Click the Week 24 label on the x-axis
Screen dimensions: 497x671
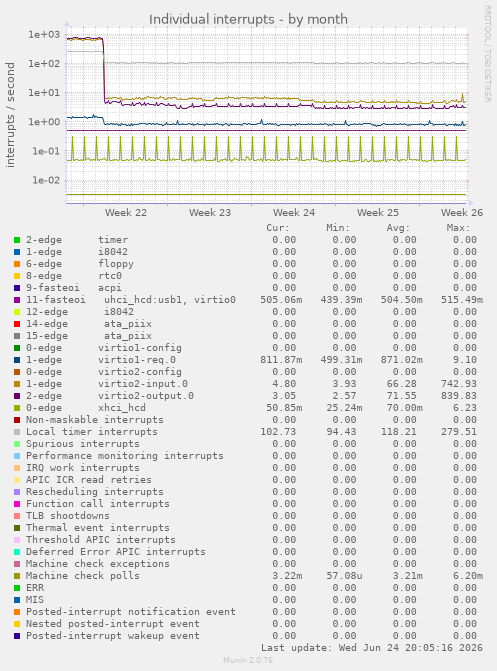coord(294,213)
